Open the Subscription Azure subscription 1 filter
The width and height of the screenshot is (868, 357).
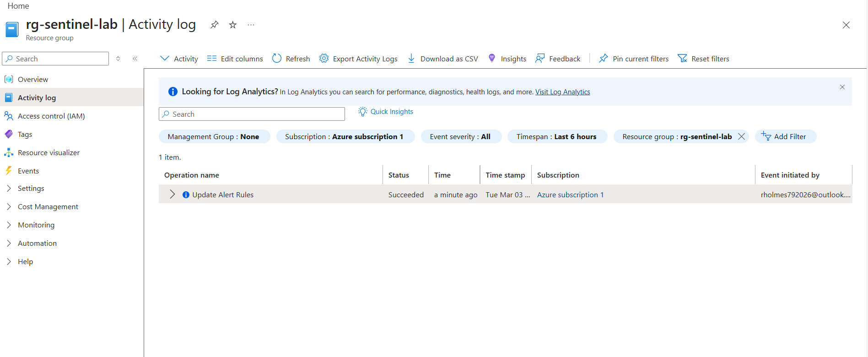(345, 136)
